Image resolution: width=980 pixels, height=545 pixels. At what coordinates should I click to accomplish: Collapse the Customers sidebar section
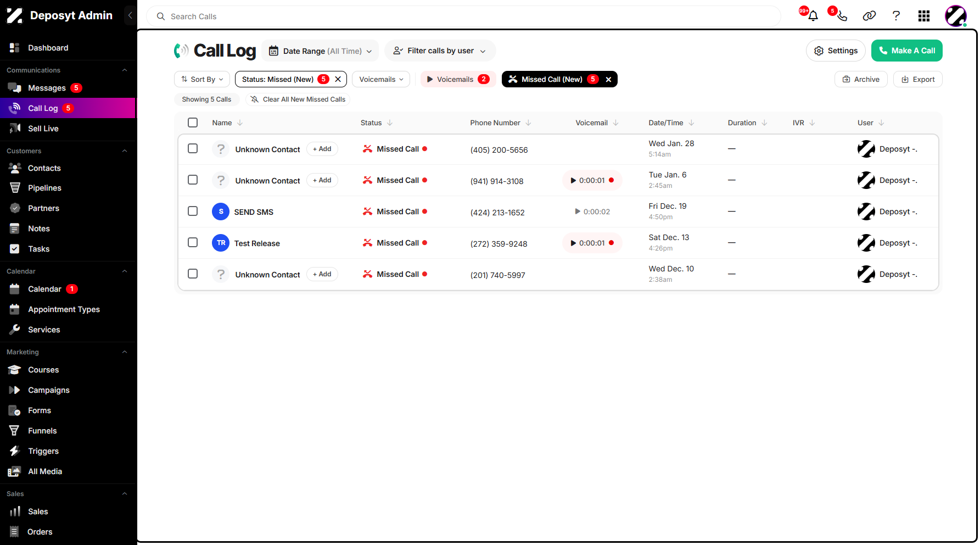(125, 151)
